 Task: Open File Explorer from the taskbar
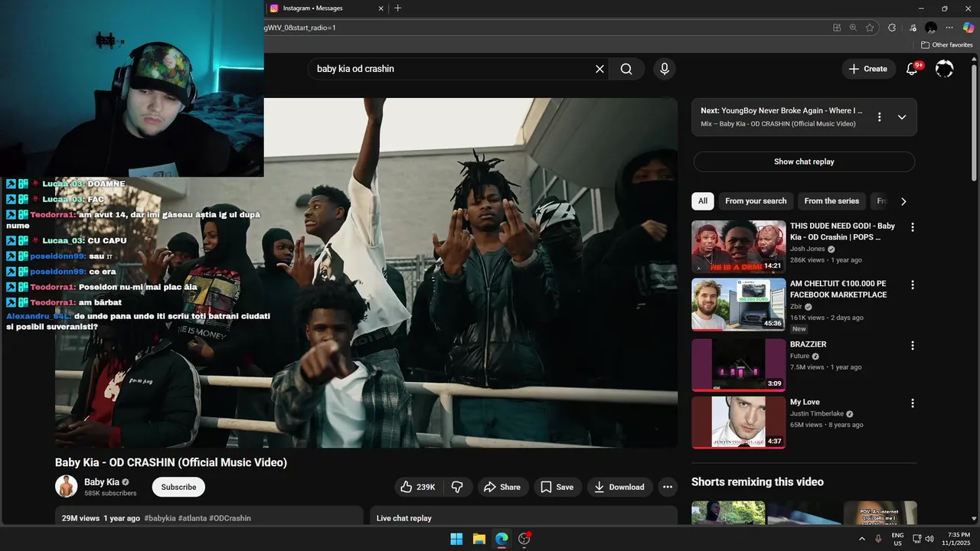[479, 539]
